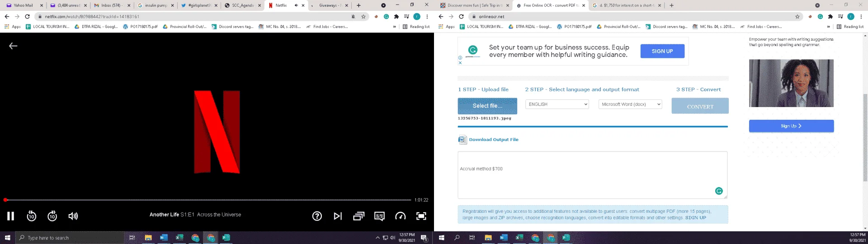Open Chrome menu in Netflix window
Screen dimensions: 868x244
(x=427, y=16)
